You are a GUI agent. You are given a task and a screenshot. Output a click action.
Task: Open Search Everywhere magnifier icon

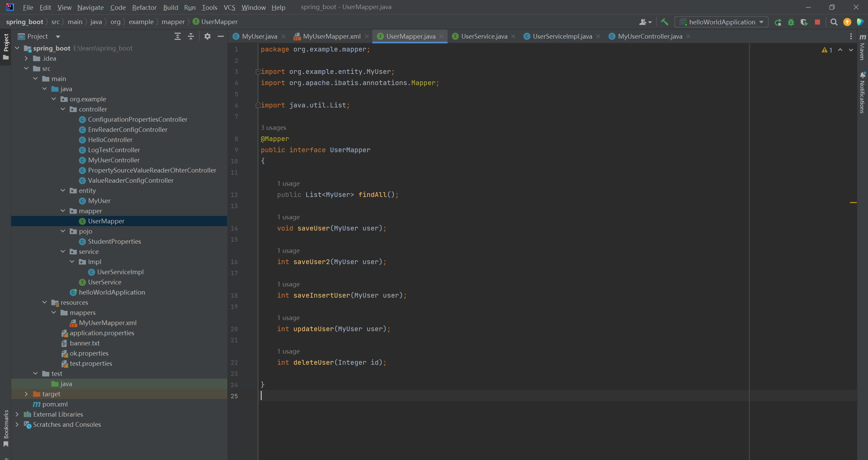pyautogui.click(x=834, y=22)
